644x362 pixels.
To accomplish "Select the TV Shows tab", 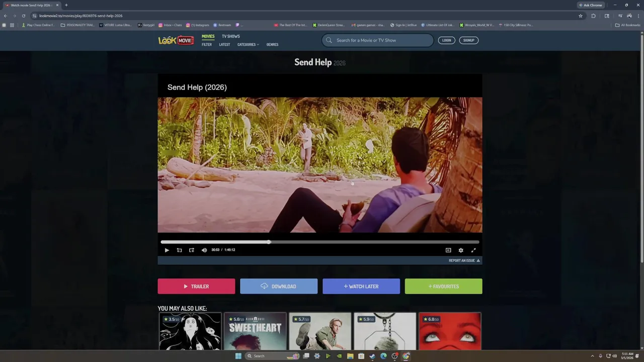I will pyautogui.click(x=231, y=36).
